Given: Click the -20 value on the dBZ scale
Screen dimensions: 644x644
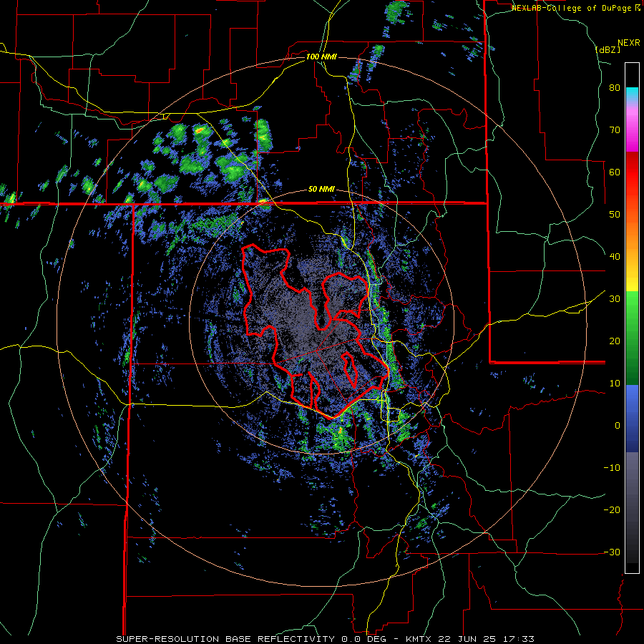Looking at the screenshot, I should (x=612, y=509).
